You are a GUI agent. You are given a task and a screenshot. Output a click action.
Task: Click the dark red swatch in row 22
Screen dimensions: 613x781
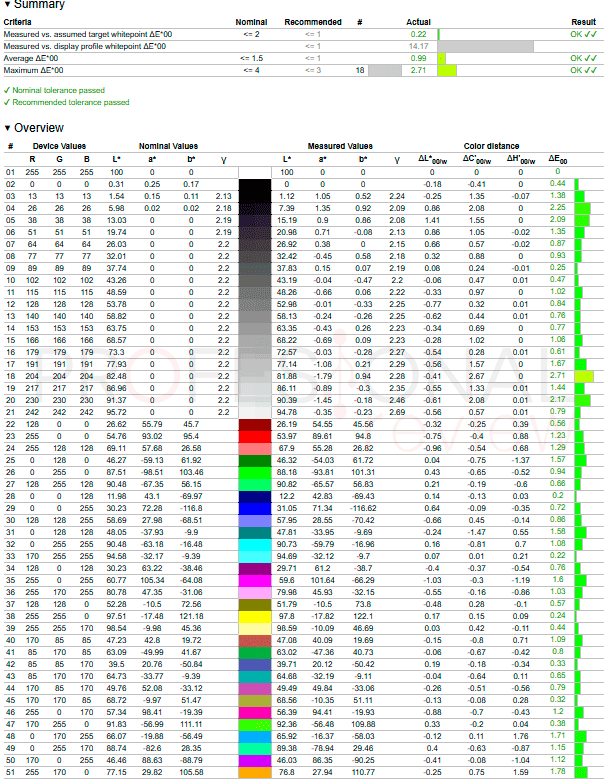255,424
